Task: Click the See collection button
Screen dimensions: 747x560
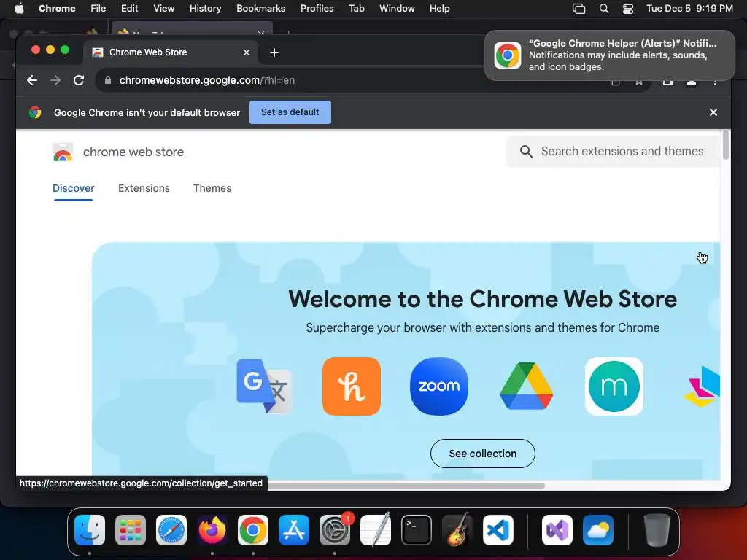Action: click(x=483, y=454)
